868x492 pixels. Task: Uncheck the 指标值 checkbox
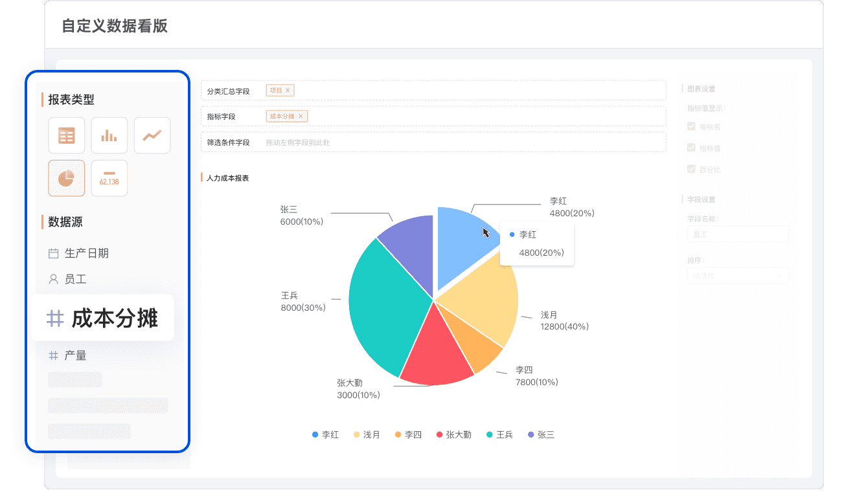coord(691,148)
